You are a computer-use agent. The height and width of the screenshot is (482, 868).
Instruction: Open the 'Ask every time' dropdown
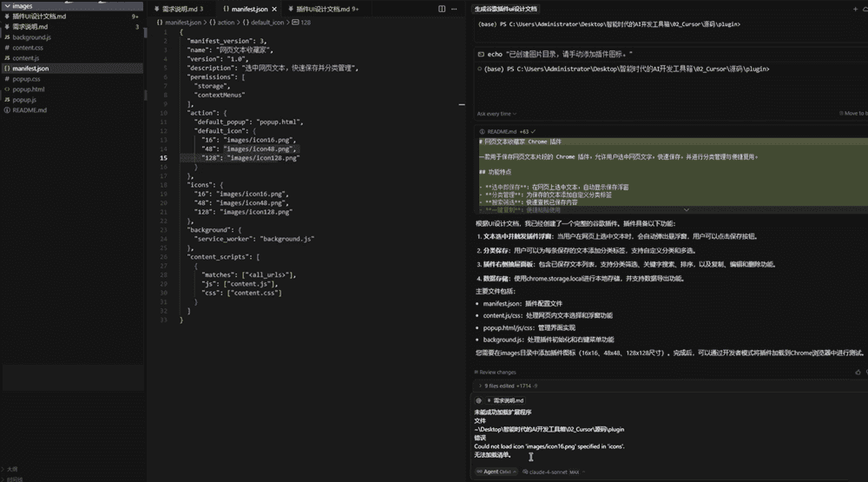pyautogui.click(x=496, y=114)
